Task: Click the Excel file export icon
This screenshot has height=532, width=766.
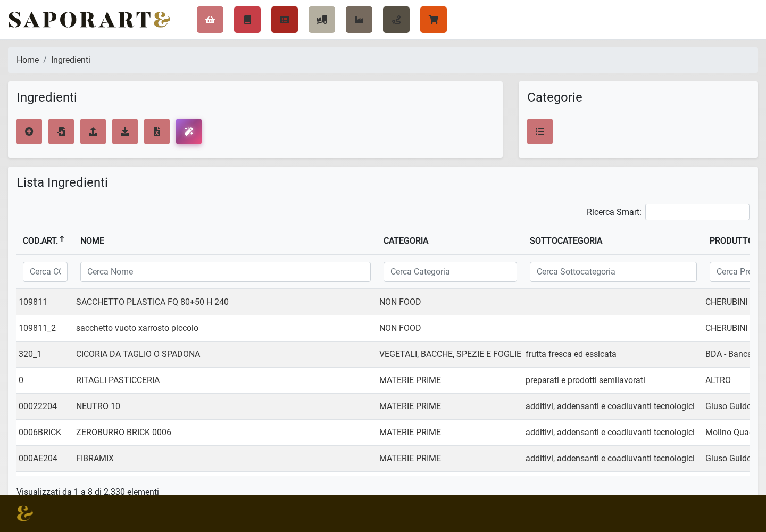Action: pyautogui.click(x=157, y=131)
